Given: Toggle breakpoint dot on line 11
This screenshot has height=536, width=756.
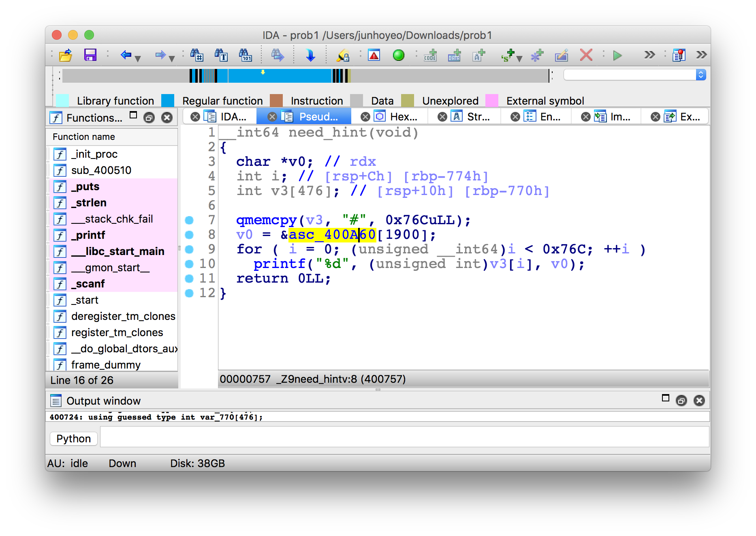Looking at the screenshot, I should (189, 279).
